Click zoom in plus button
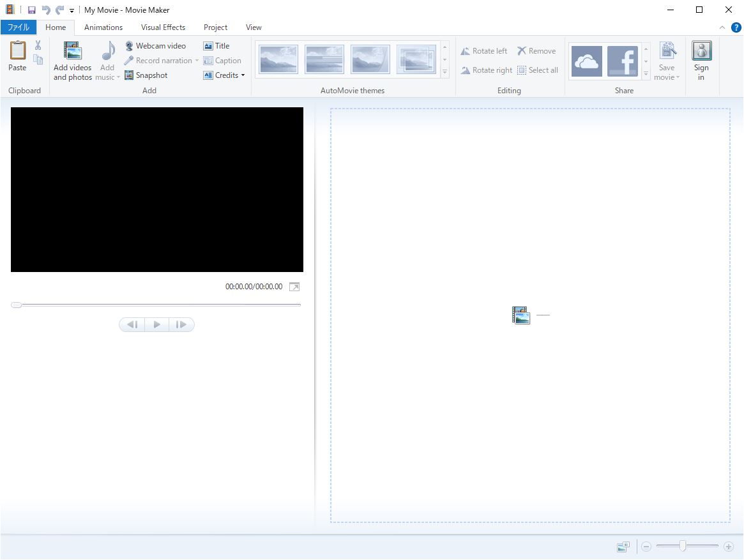This screenshot has width=744, height=560. (729, 547)
